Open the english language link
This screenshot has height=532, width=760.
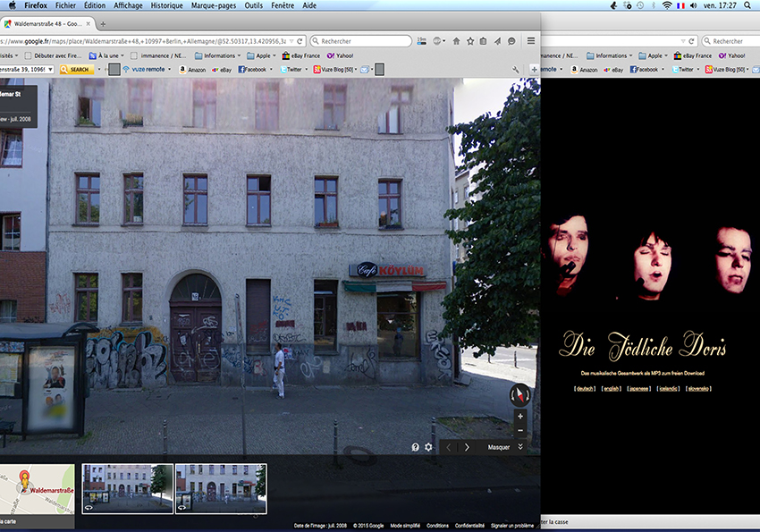[612, 389]
